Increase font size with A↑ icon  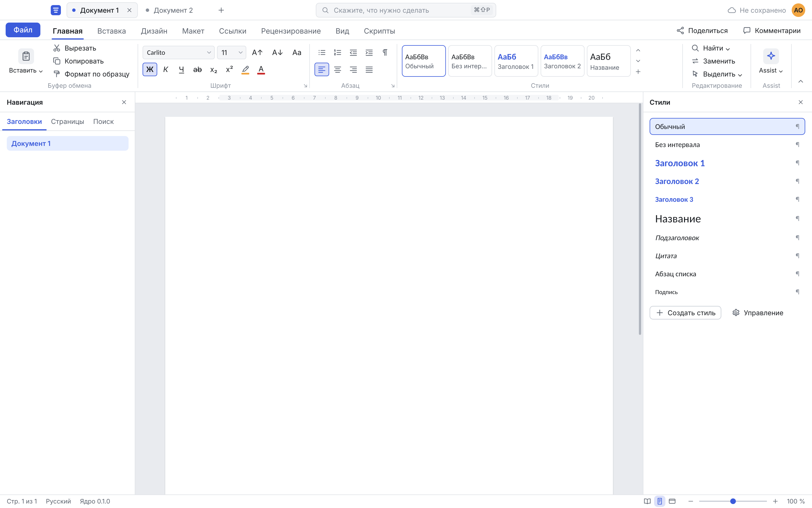click(x=257, y=52)
